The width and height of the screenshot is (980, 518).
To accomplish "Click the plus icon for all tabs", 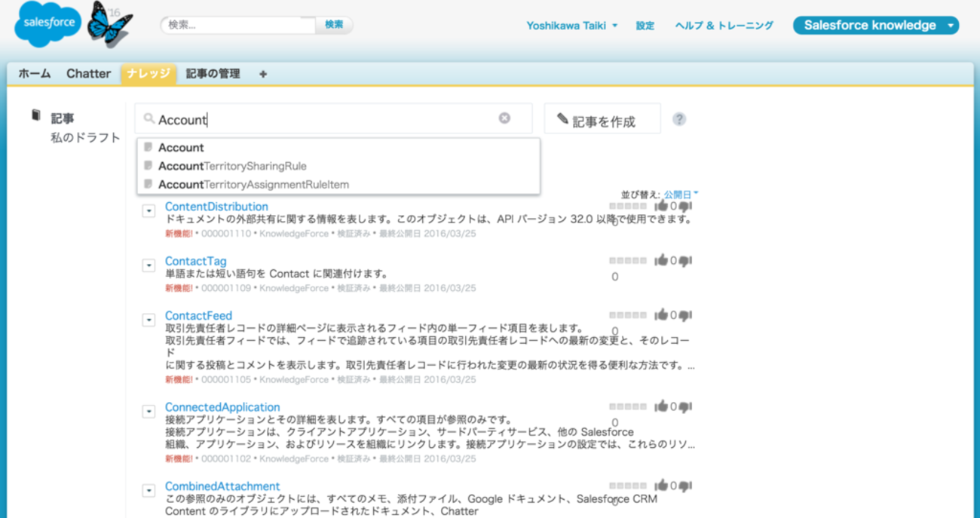I will coord(263,74).
